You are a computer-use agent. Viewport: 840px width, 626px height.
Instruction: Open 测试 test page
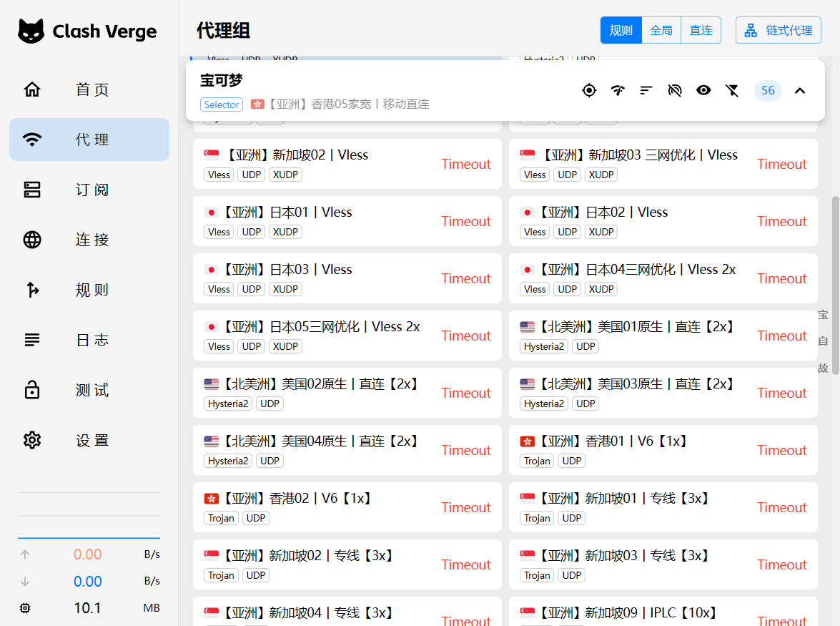point(89,390)
